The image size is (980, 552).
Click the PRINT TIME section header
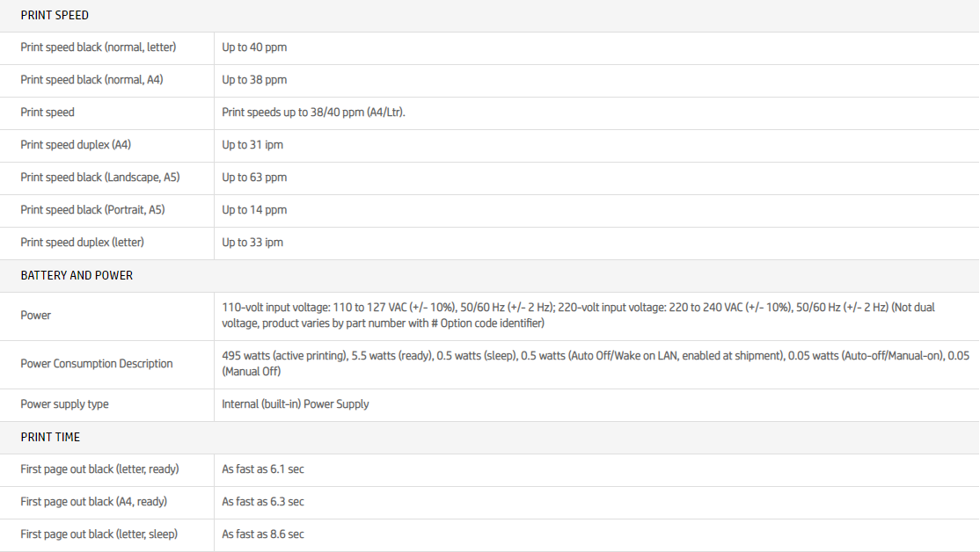pyautogui.click(x=50, y=437)
